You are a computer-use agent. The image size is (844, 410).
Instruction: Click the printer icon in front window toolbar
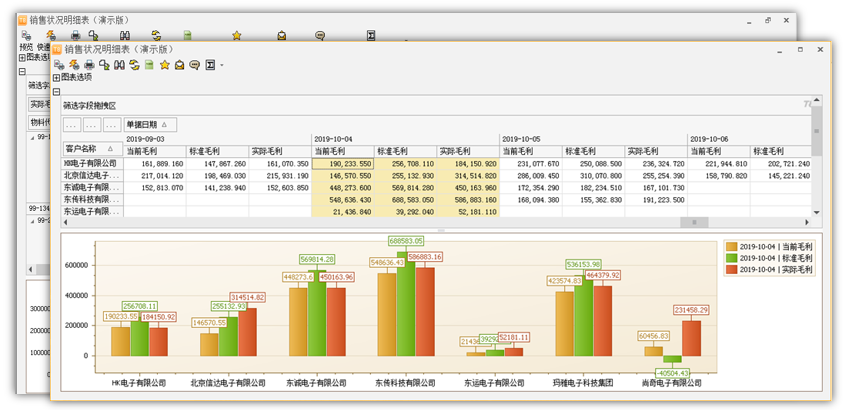click(89, 65)
